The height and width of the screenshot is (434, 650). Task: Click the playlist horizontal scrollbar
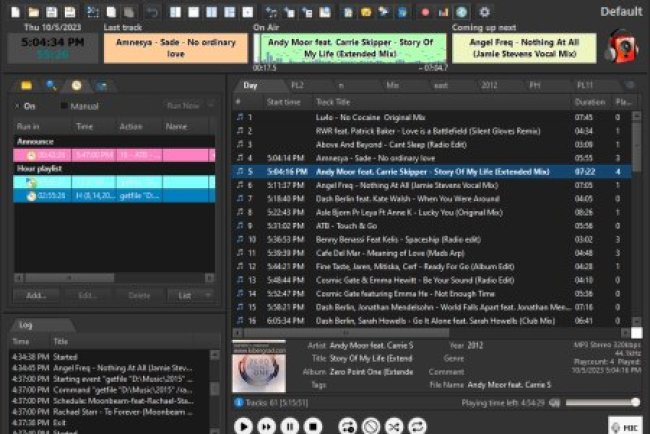click(346, 333)
